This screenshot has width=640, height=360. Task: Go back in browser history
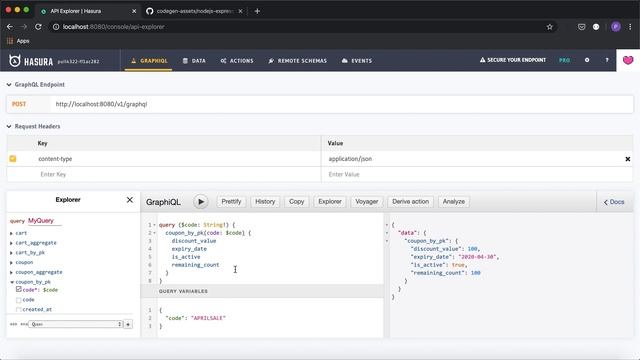pyautogui.click(x=10, y=27)
